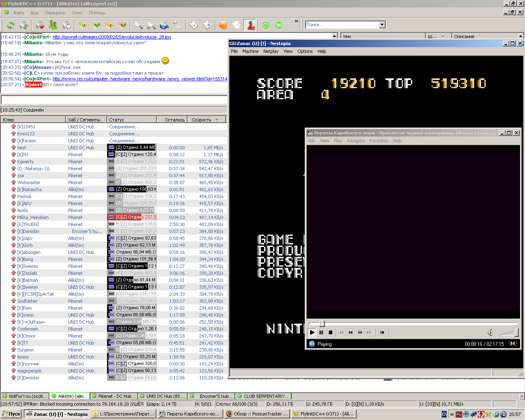Open the Вид menu in FlylinkDC++
The height and width of the screenshot is (420, 525).
(34, 13)
